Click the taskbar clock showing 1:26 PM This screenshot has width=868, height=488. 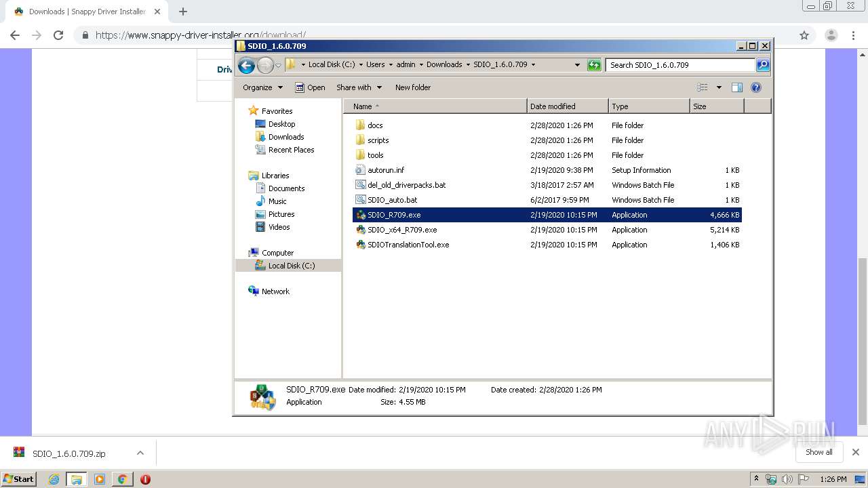click(x=833, y=479)
